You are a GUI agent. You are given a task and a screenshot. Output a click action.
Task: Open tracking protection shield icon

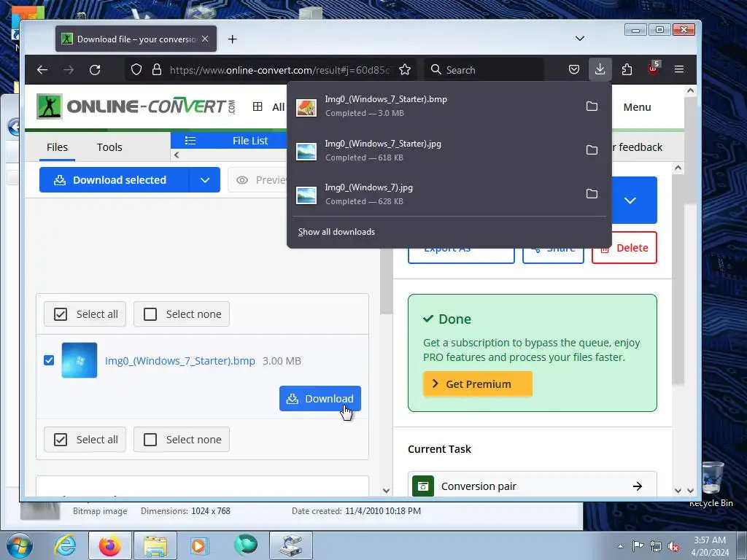tap(136, 69)
